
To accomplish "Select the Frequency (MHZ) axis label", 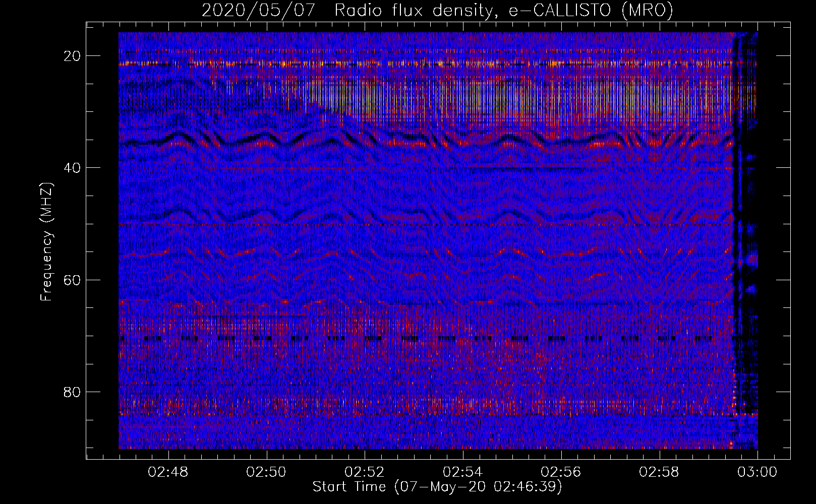I will (46, 242).
